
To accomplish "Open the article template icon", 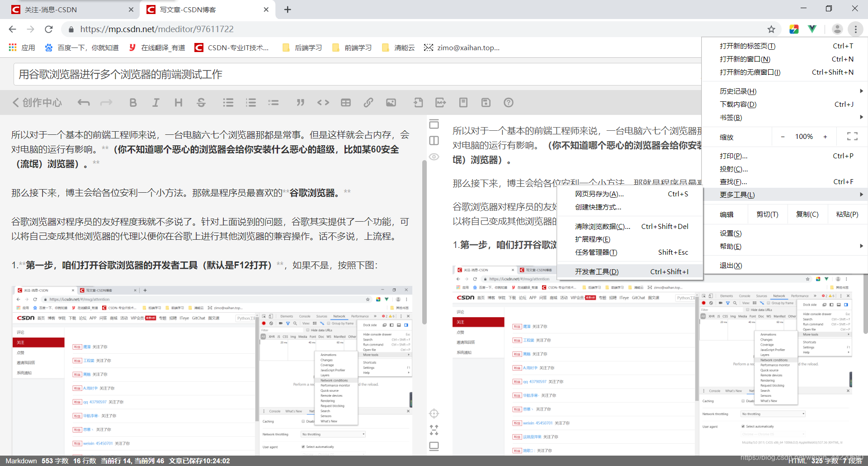I will [x=463, y=103].
